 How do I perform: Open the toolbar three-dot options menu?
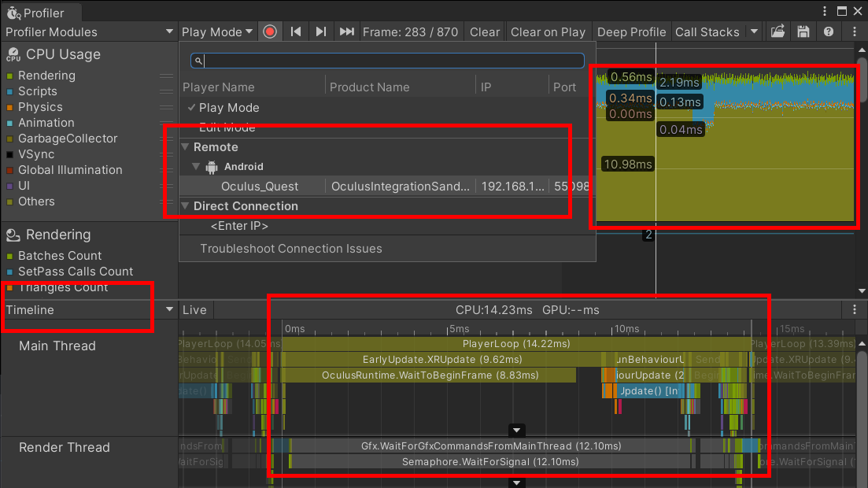[855, 32]
